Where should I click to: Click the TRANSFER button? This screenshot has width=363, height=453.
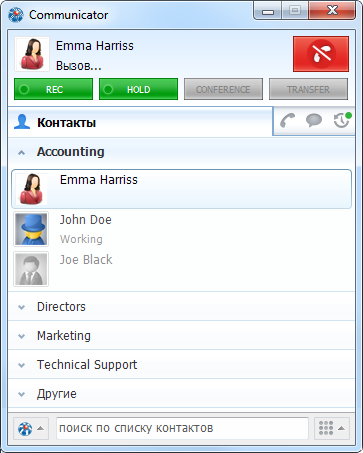click(308, 89)
